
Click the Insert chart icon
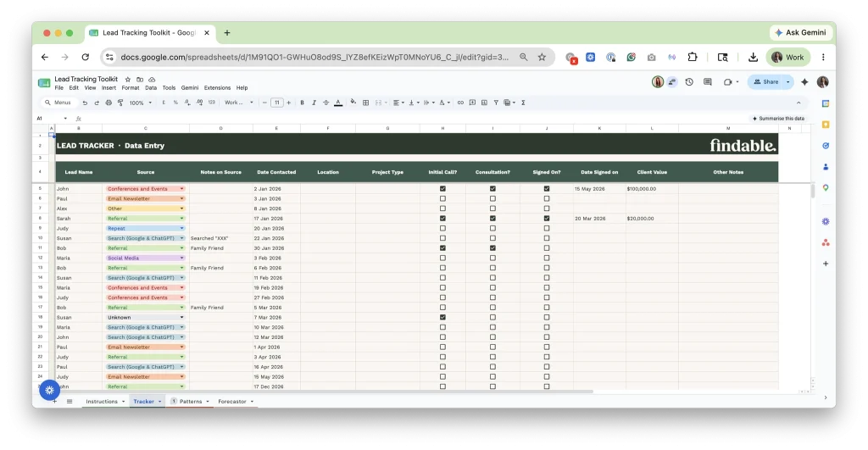coord(484,103)
